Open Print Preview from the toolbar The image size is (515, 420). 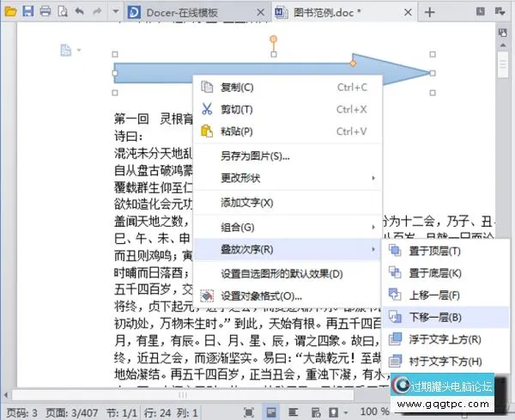pyautogui.click(x=63, y=11)
